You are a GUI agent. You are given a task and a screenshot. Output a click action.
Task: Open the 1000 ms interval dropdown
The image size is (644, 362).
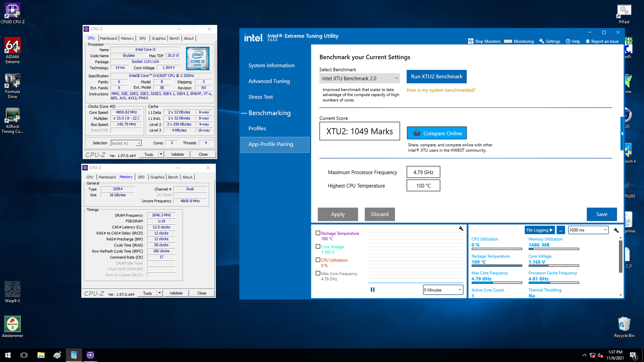coord(588,230)
